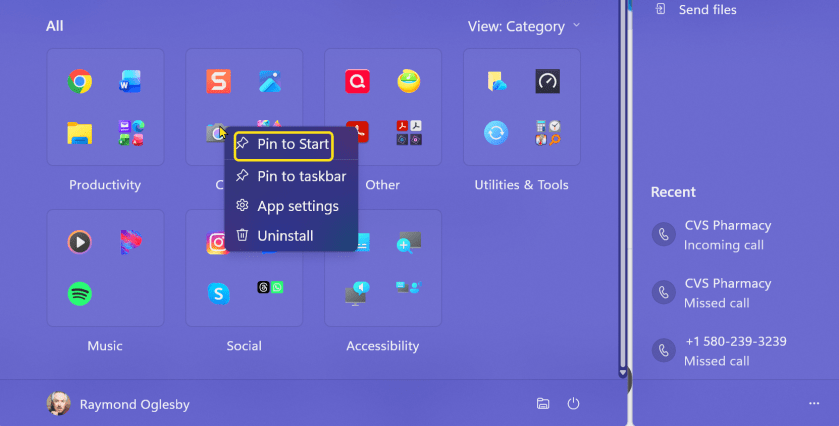Open App settings from context menu
839x426 pixels.
point(291,206)
